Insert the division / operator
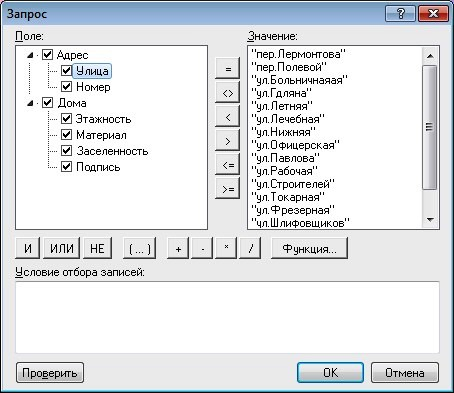The width and height of the screenshot is (454, 393). point(250,248)
